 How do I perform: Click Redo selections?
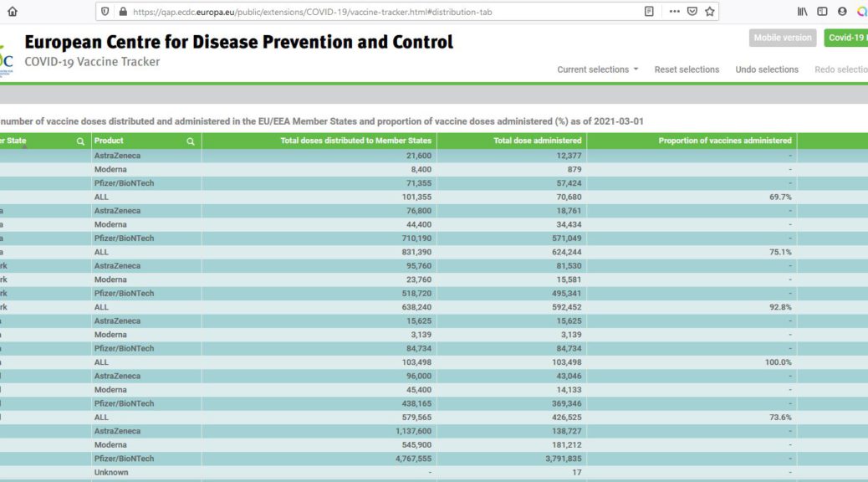[x=841, y=69]
